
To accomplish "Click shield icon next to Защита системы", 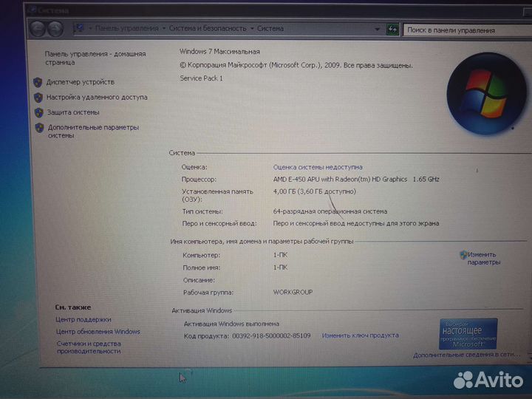I will 39,112.
